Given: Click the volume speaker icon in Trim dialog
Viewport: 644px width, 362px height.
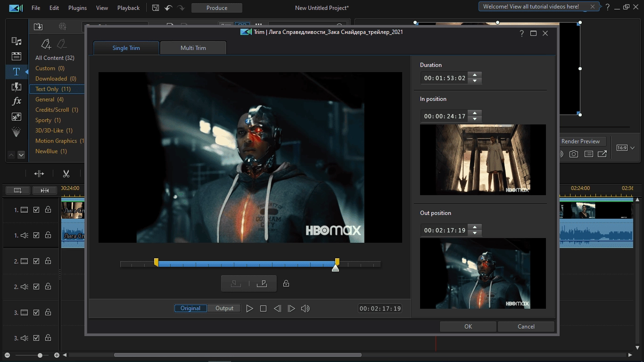Looking at the screenshot, I should 305,308.
